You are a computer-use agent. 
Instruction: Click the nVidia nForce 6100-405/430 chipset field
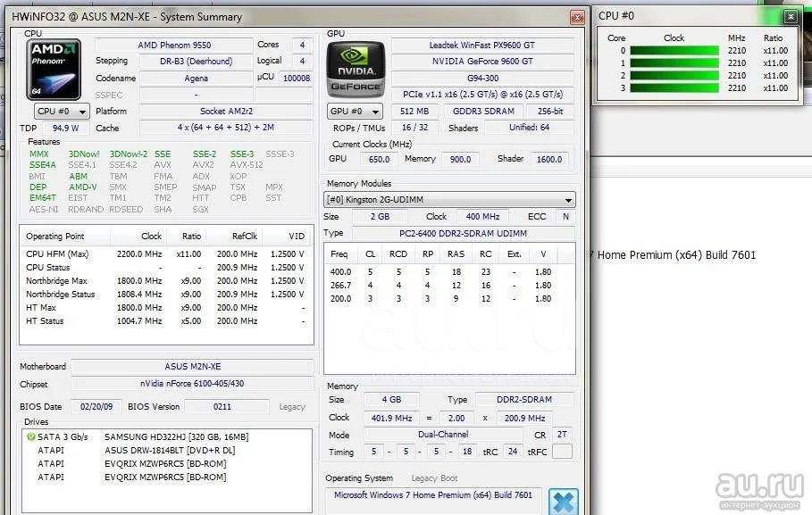pyautogui.click(x=193, y=384)
